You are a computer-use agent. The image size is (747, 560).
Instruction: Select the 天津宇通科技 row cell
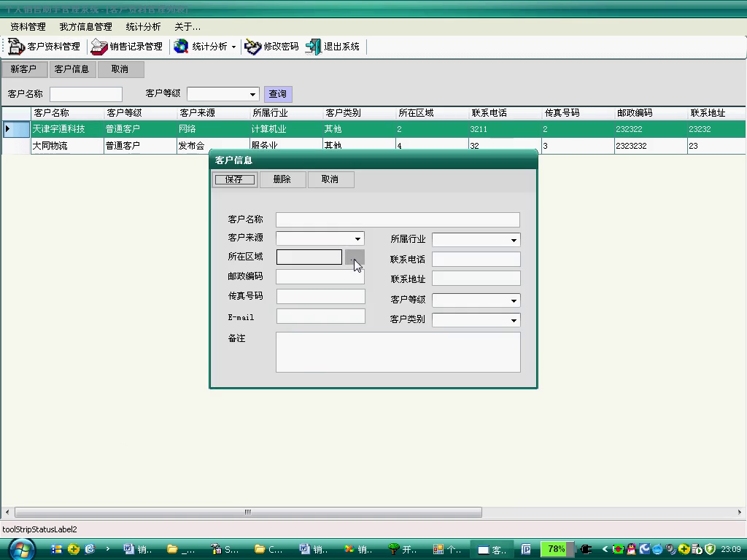click(x=67, y=129)
